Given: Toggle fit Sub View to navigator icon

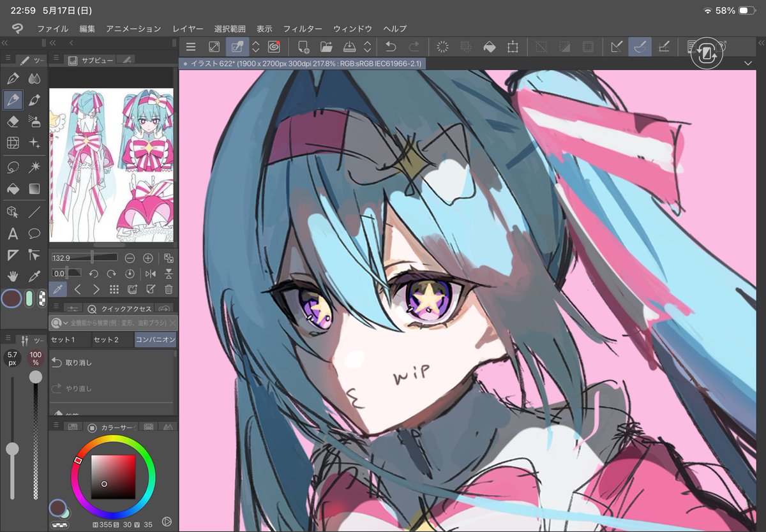Looking at the screenshot, I should tap(169, 258).
